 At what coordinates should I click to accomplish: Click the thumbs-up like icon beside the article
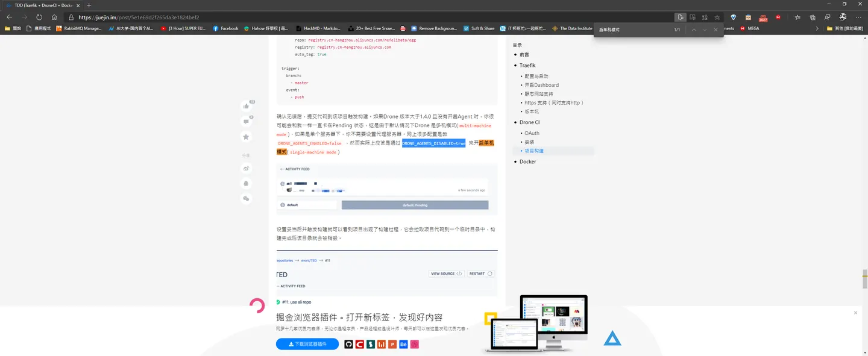[246, 106]
